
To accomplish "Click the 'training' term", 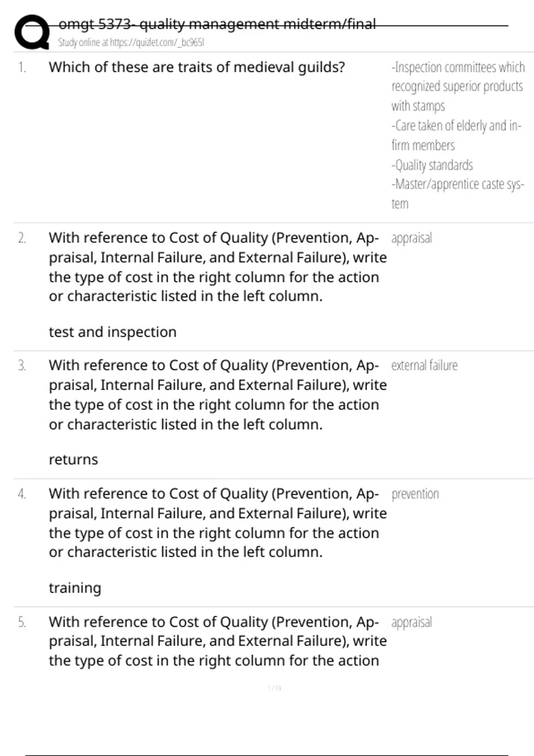I will tap(75, 588).
